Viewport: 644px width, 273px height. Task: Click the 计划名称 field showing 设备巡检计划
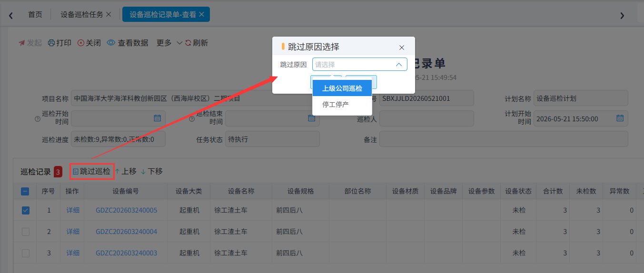(581, 98)
